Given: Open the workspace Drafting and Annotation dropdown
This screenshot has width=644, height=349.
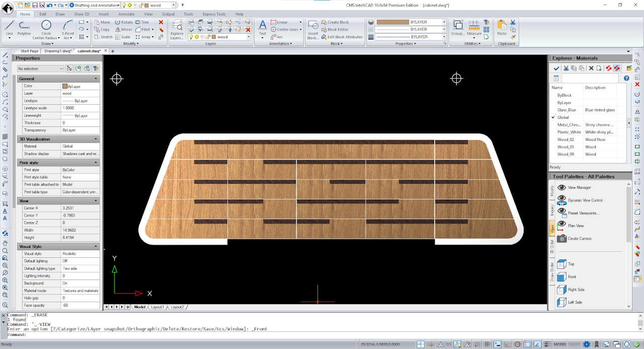Looking at the screenshot, I should [x=94, y=5].
